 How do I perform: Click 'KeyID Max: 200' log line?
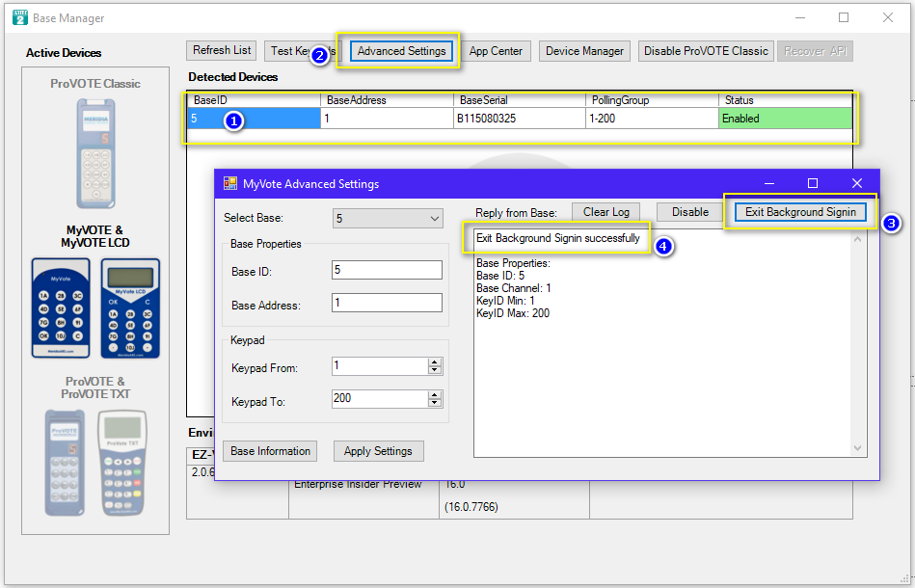pyautogui.click(x=513, y=313)
